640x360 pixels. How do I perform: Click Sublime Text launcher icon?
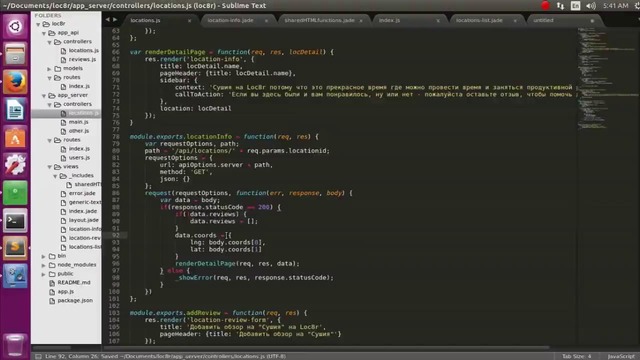point(15,248)
